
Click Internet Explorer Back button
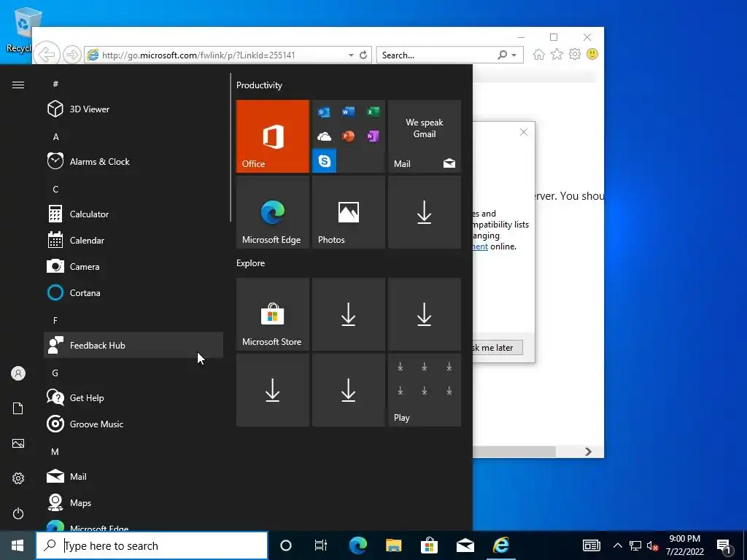[47, 55]
